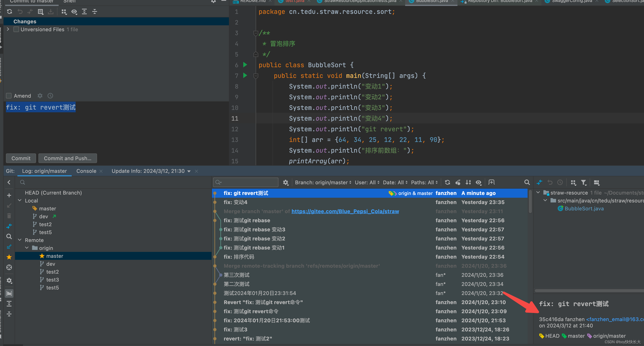Image resolution: width=644 pixels, height=346 pixels.
Task: Open the Gitee repository link
Action: (x=345, y=211)
